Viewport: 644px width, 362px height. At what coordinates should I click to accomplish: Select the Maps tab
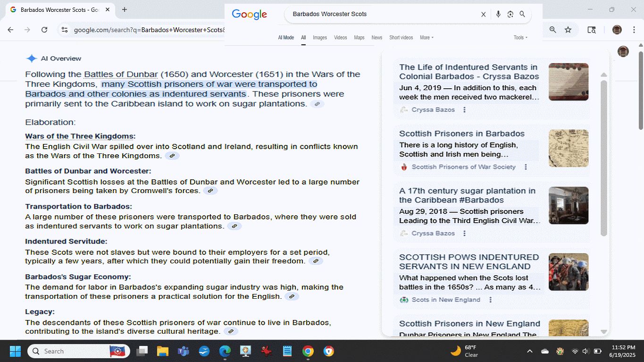tap(359, 38)
